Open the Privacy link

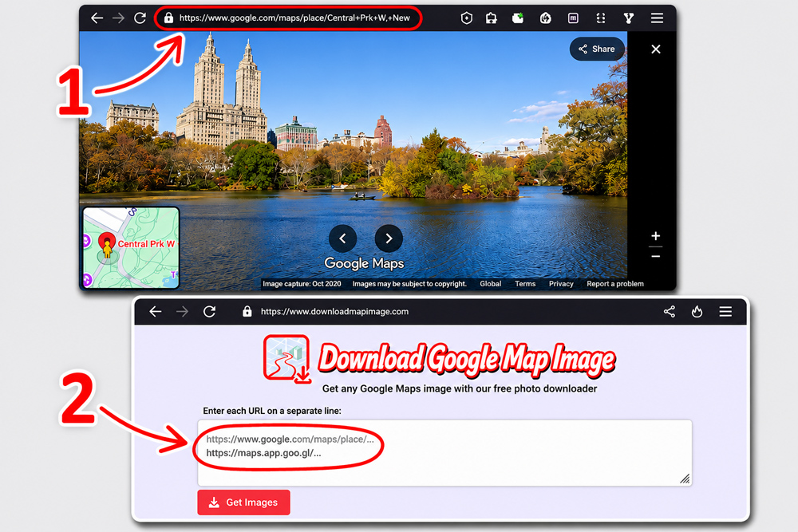click(561, 284)
